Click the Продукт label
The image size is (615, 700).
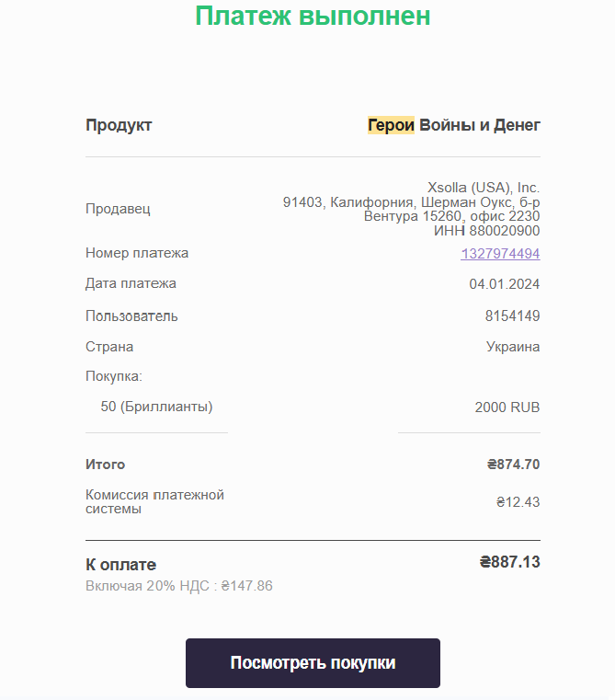[x=119, y=125]
